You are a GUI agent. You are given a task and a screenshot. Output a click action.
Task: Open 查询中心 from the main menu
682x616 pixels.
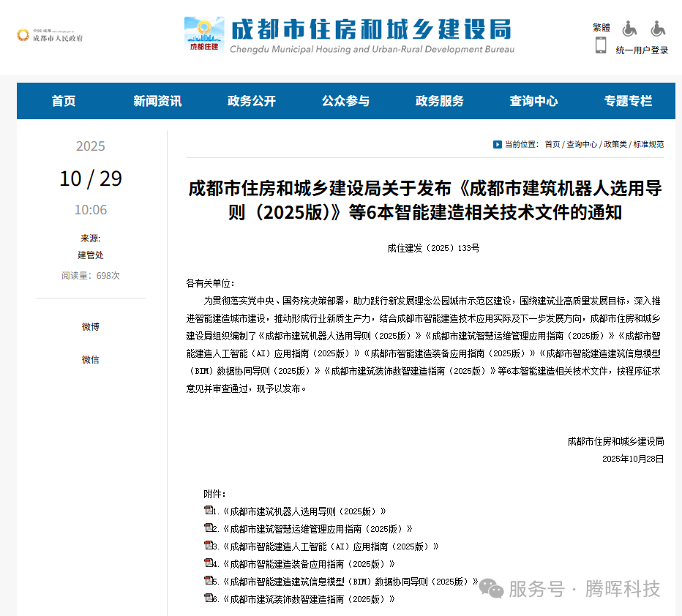point(533,101)
